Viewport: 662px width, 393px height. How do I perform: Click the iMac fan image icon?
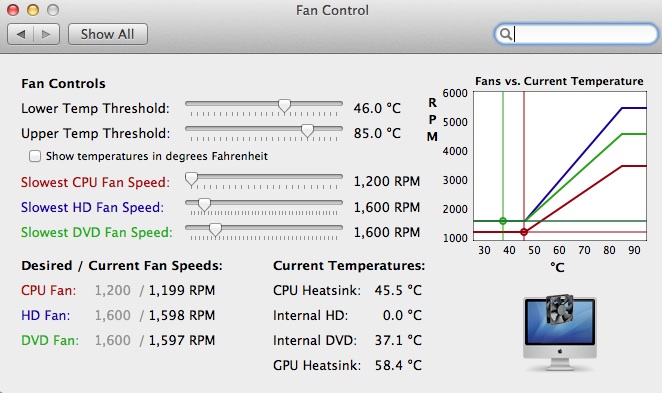560,333
